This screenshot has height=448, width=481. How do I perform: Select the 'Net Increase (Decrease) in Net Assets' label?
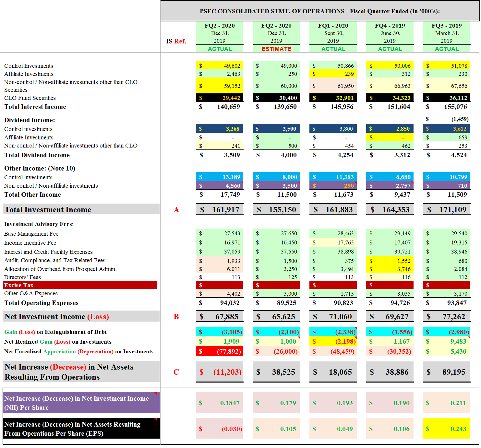coord(69,372)
